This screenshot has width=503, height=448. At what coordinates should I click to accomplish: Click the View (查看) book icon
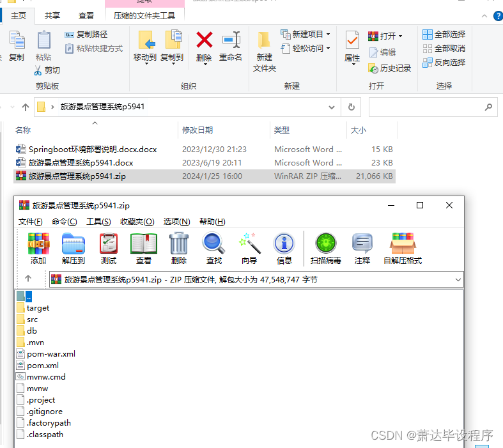pos(144,243)
